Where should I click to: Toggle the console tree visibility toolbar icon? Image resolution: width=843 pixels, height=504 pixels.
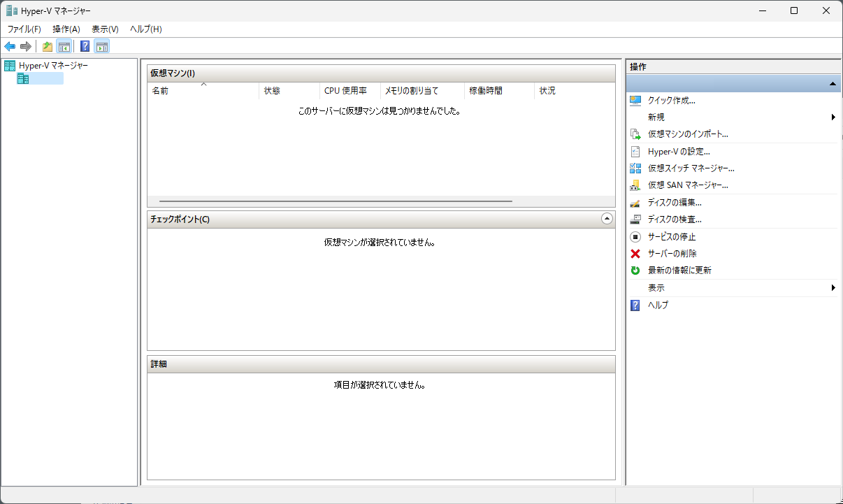(64, 46)
